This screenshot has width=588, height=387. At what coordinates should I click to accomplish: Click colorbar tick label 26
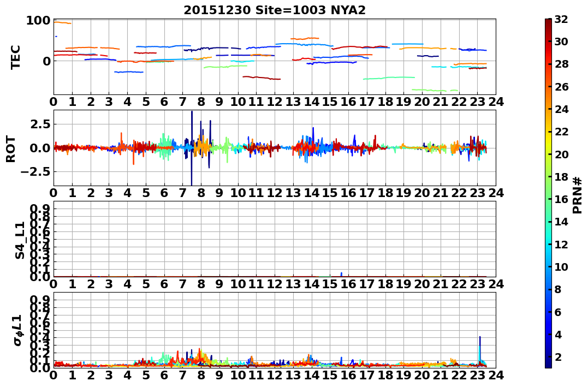point(561,87)
